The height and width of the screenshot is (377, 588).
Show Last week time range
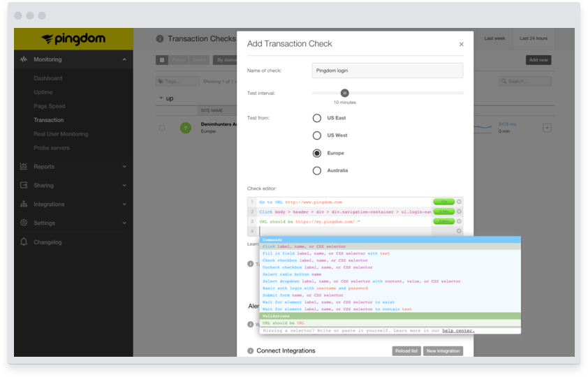tap(494, 38)
